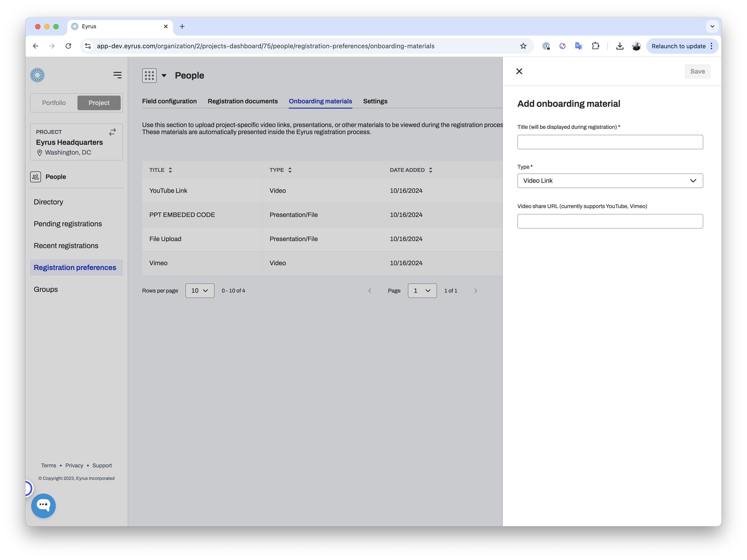This screenshot has width=747, height=560.
Task: Switch to Portfolio view
Action: pyautogui.click(x=54, y=103)
